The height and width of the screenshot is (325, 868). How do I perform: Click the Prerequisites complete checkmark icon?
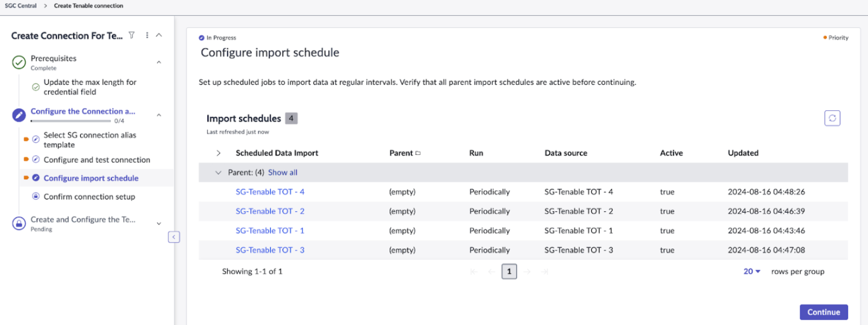pyautogui.click(x=19, y=62)
